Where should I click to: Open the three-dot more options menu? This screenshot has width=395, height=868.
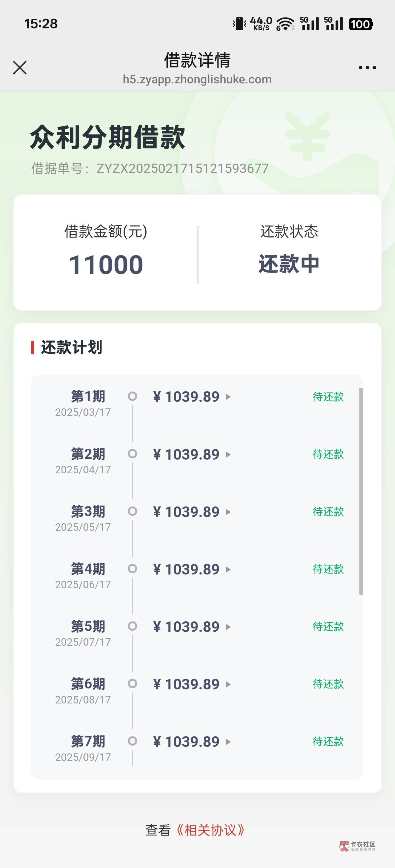click(x=367, y=68)
